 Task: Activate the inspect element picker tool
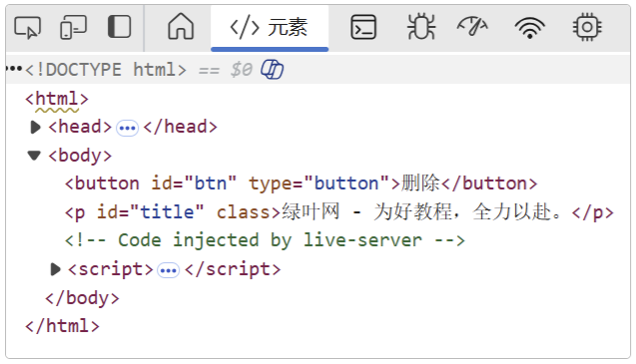[x=28, y=28]
